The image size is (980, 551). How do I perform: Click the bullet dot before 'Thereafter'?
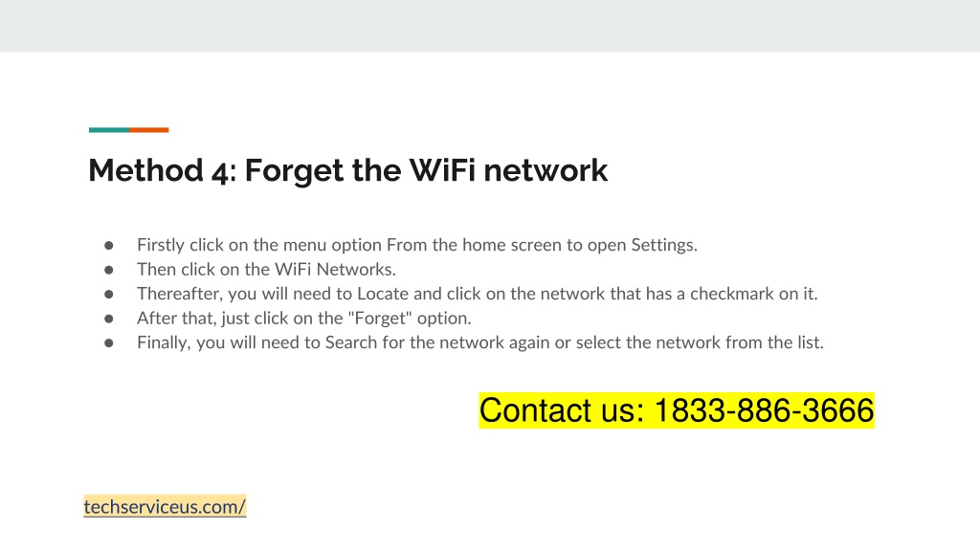[109, 295]
